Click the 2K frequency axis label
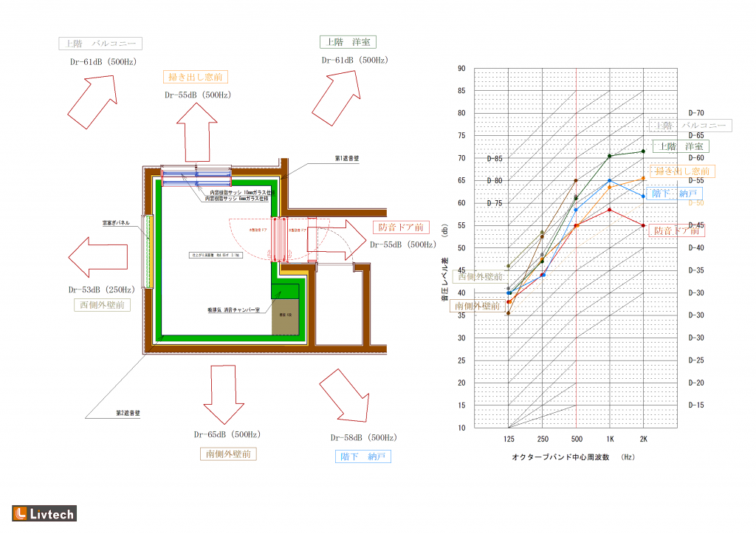Viewport: 756px width, 534px height. pyautogui.click(x=644, y=439)
